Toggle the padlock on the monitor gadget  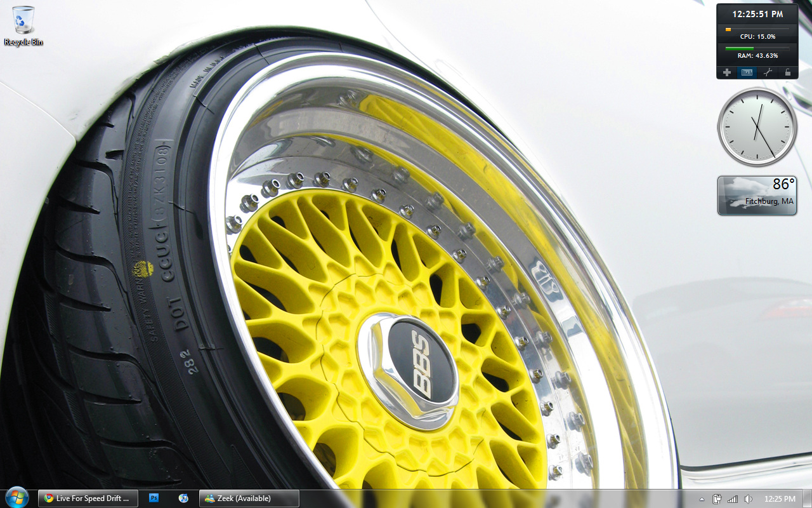pyautogui.click(x=787, y=72)
